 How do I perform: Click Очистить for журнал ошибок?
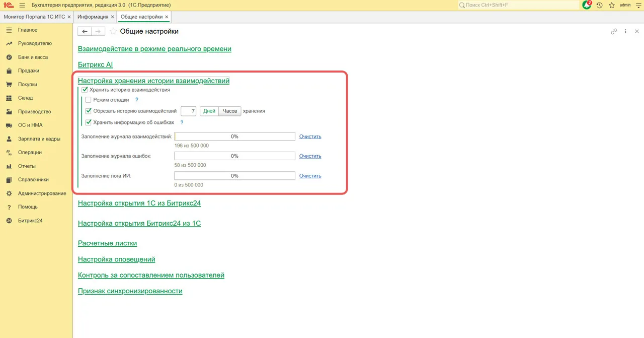(310, 156)
